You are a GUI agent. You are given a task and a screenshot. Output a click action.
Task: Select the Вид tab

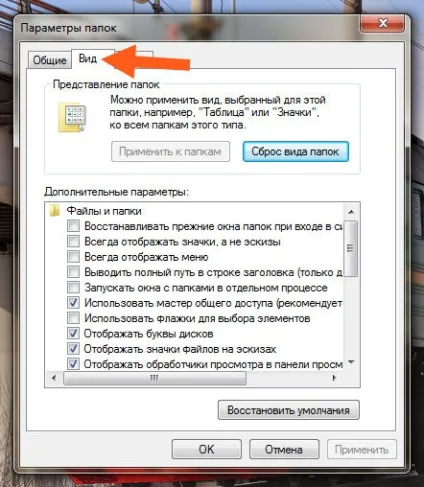click(87, 59)
